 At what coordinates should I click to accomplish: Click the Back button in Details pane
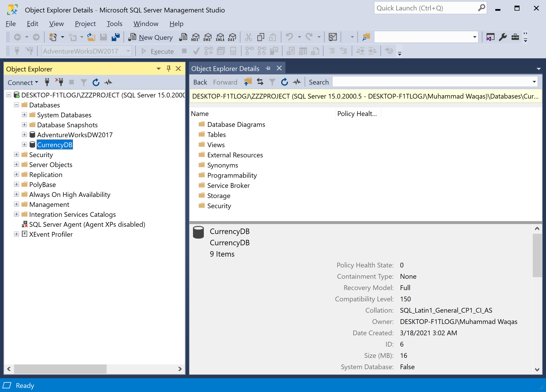[x=200, y=82]
